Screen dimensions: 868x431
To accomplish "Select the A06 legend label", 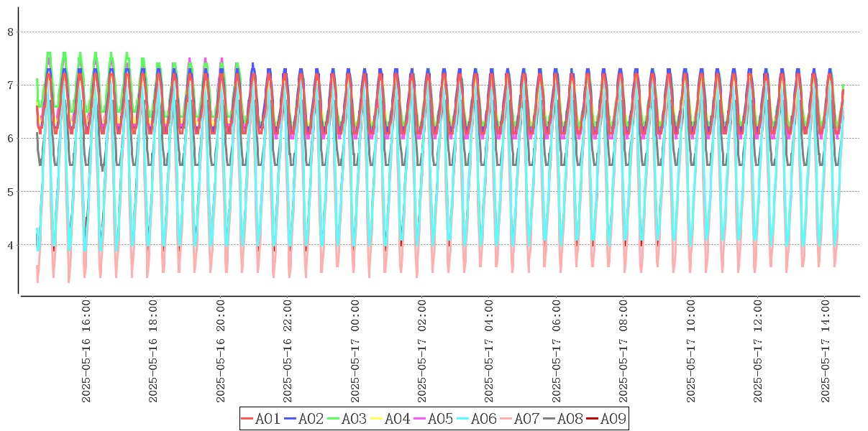I will (x=483, y=419).
